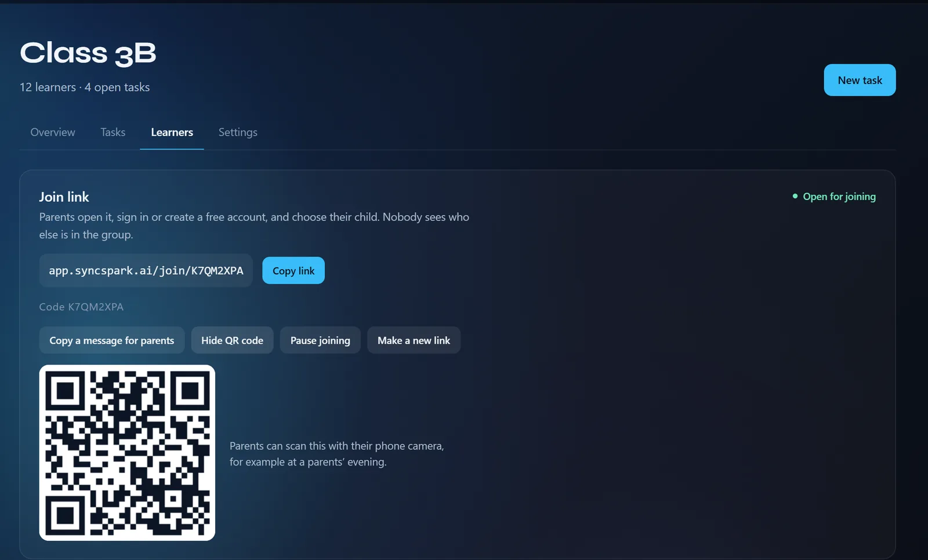Make a new join link

point(414,340)
